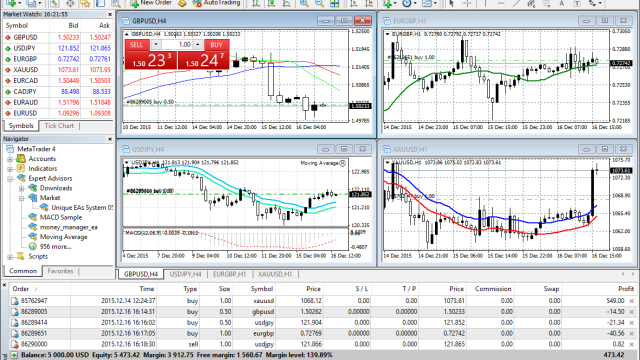Click the Indicators icon in Navigator
This screenshot has width=640, height=360.
tap(21, 168)
